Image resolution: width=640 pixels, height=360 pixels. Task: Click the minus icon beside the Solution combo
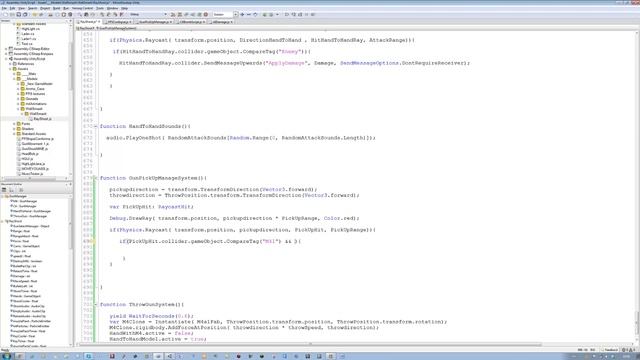click(x=249, y=14)
